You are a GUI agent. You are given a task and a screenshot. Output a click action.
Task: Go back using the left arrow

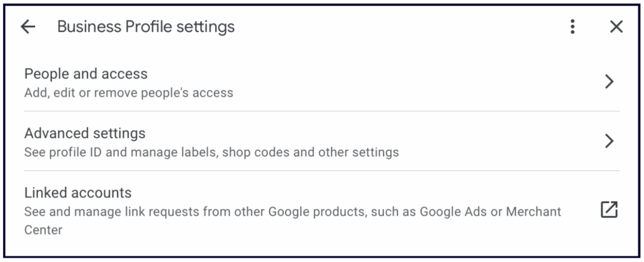point(28,26)
